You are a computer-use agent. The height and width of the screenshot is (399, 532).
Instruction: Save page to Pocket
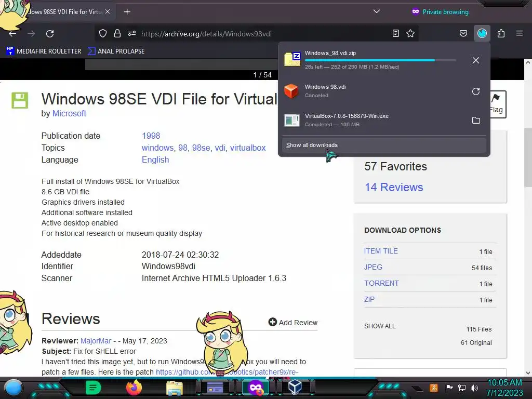[x=463, y=33]
